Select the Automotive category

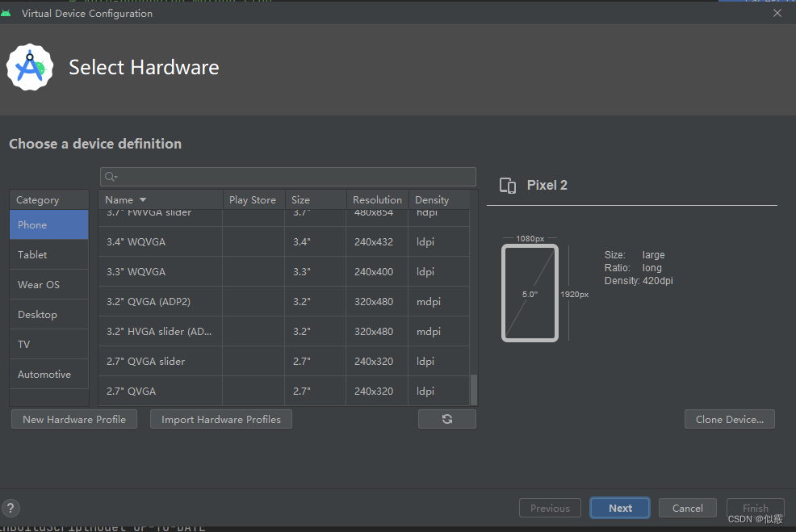tap(48, 374)
